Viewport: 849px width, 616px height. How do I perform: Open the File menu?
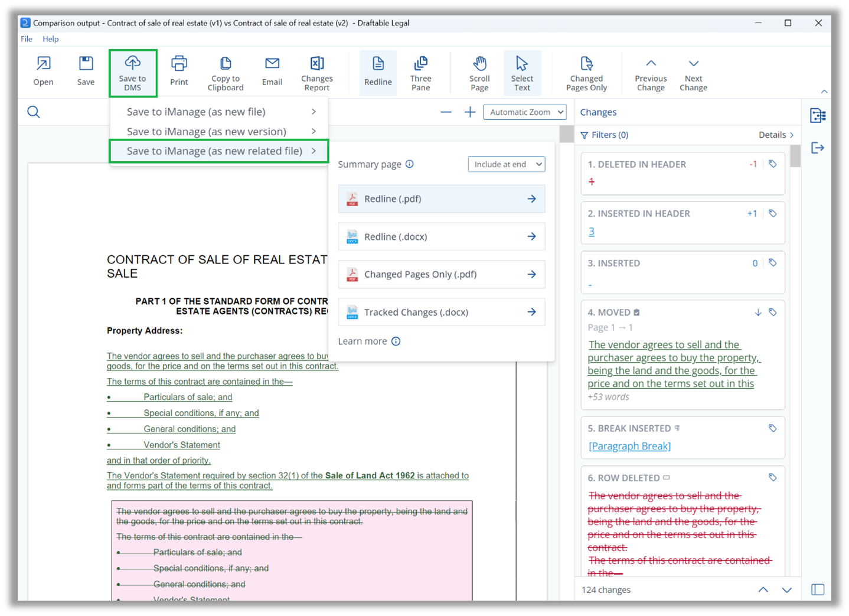[x=27, y=39]
